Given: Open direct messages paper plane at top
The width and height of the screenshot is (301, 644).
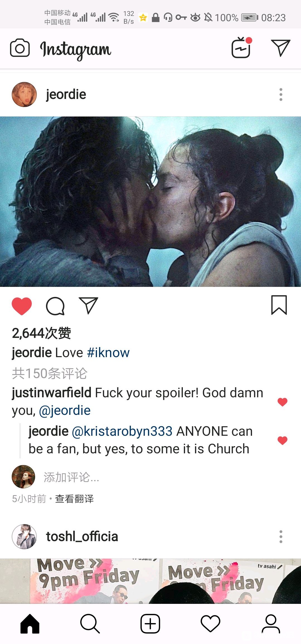Looking at the screenshot, I should click(x=281, y=48).
